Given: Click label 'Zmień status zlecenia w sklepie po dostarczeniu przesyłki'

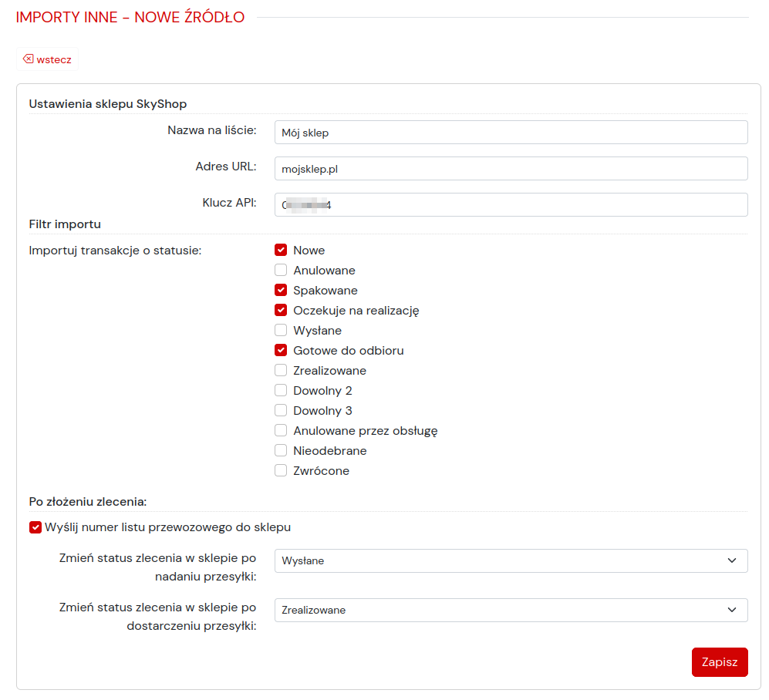Looking at the screenshot, I should pos(157,617).
